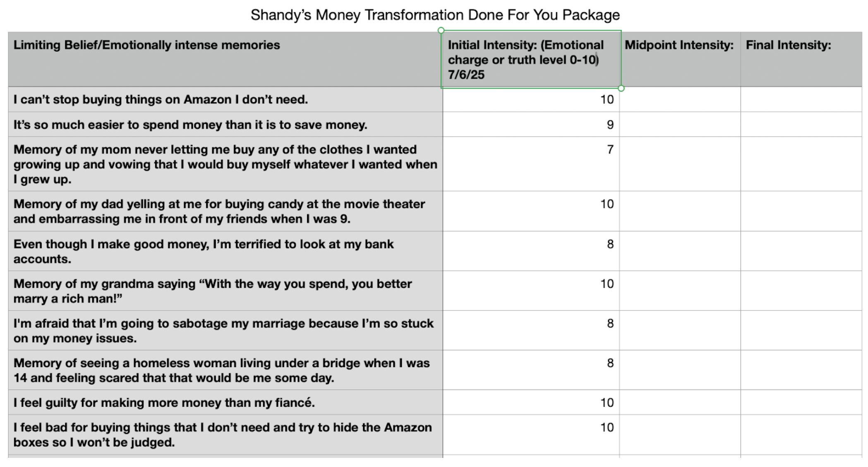Select the intensity value 7 cell
Viewport: 868px width, 467px height.
pos(531,164)
